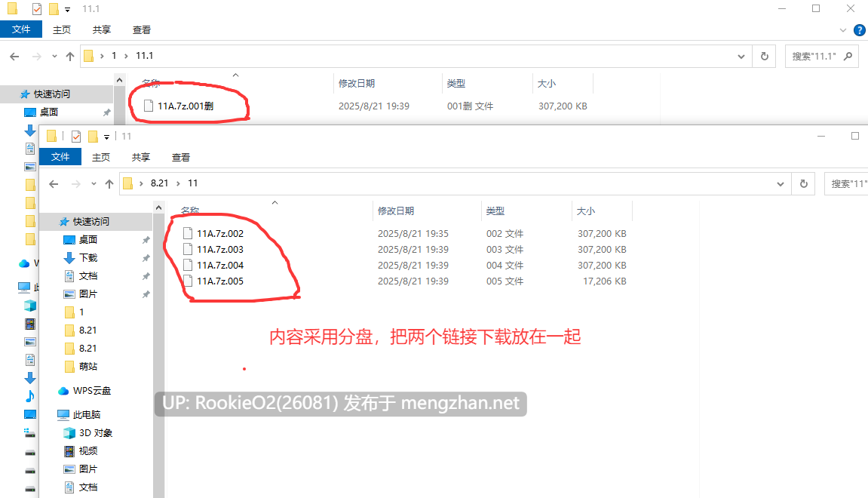Open 文件 tab in the 11 window
The width and height of the screenshot is (868, 498).
[x=60, y=157]
